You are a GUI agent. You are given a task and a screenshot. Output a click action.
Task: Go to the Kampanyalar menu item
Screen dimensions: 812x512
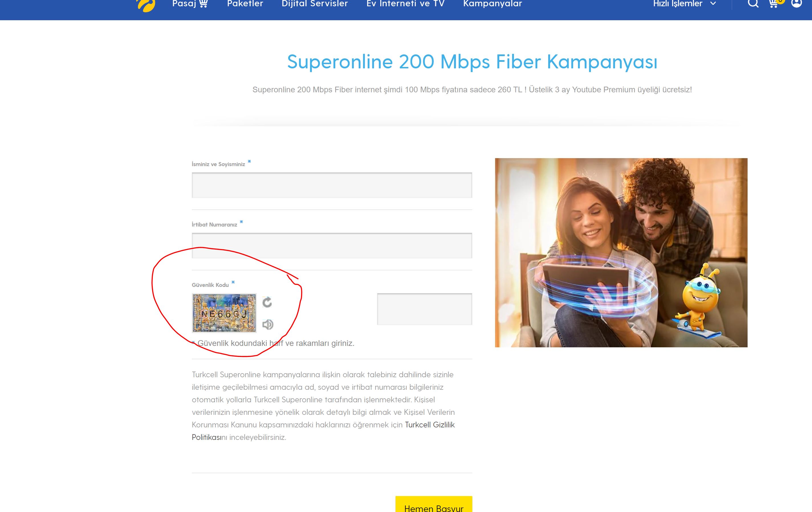click(493, 4)
